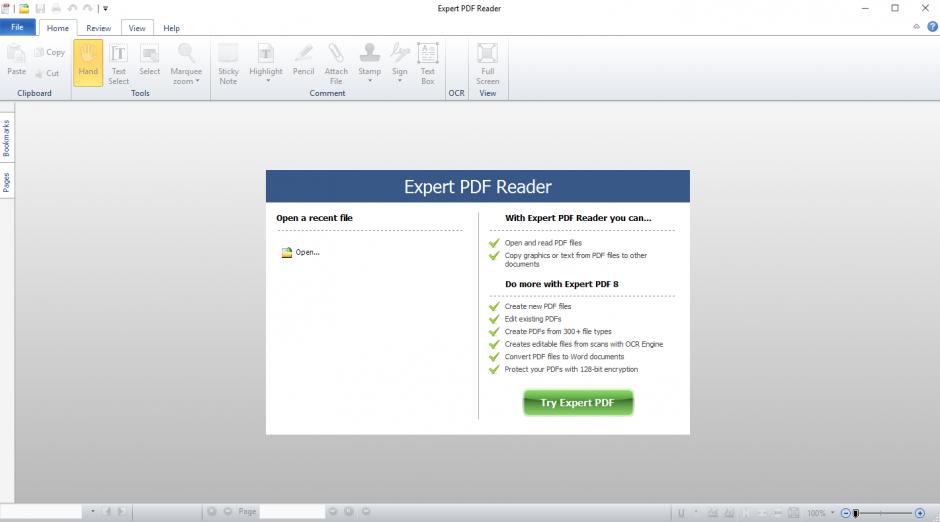940x522 pixels.
Task: Open the Customize Quick Access Toolbar dropdown
Action: pyautogui.click(x=106, y=8)
